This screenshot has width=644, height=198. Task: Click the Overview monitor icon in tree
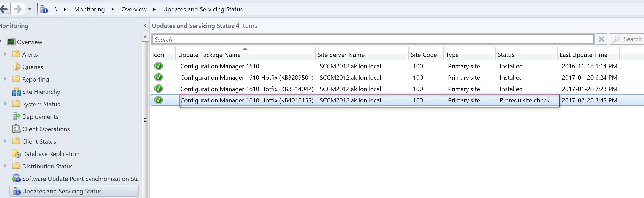(11, 42)
